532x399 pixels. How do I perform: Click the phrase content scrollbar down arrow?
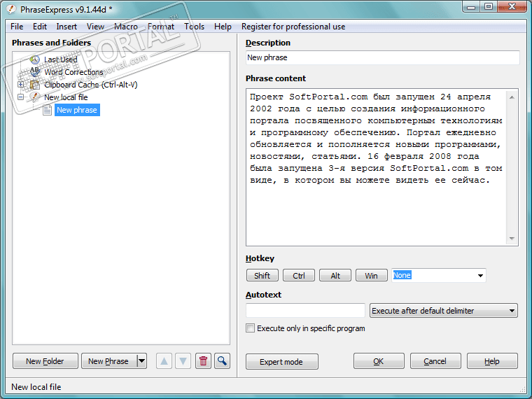coord(512,239)
